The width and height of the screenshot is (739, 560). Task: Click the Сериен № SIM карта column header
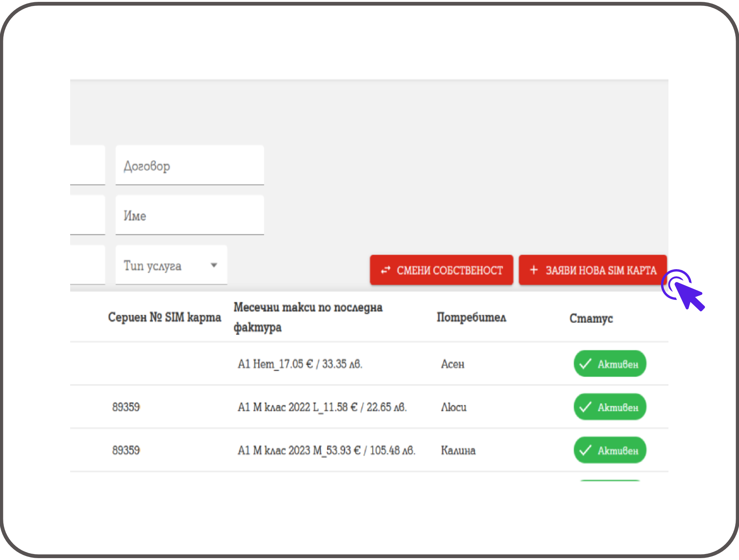click(x=164, y=317)
